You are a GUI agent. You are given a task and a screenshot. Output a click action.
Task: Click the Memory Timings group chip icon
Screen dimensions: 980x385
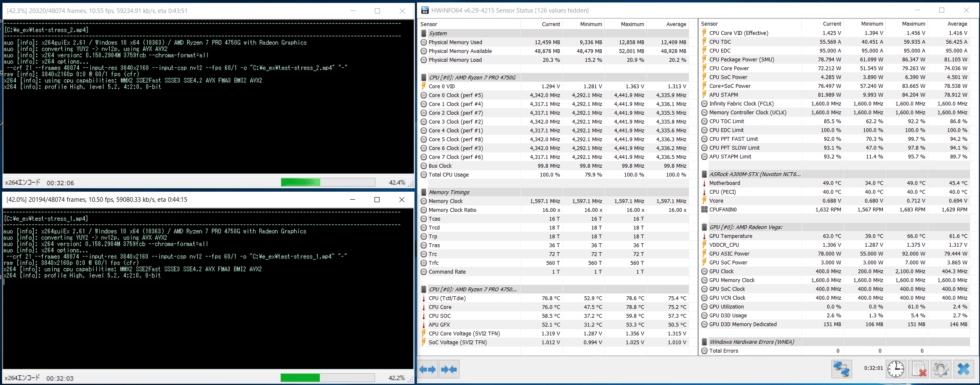[x=424, y=192]
